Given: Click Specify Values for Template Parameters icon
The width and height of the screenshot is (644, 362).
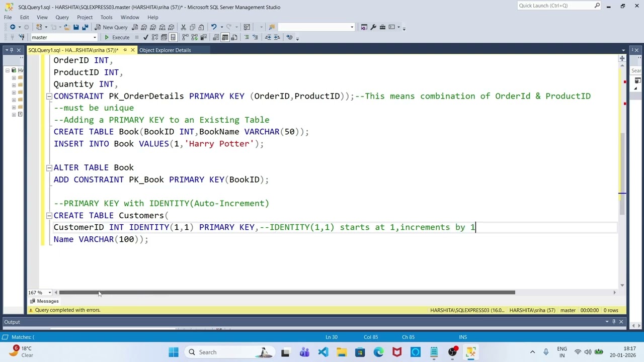Looking at the screenshot, I should click(289, 37).
